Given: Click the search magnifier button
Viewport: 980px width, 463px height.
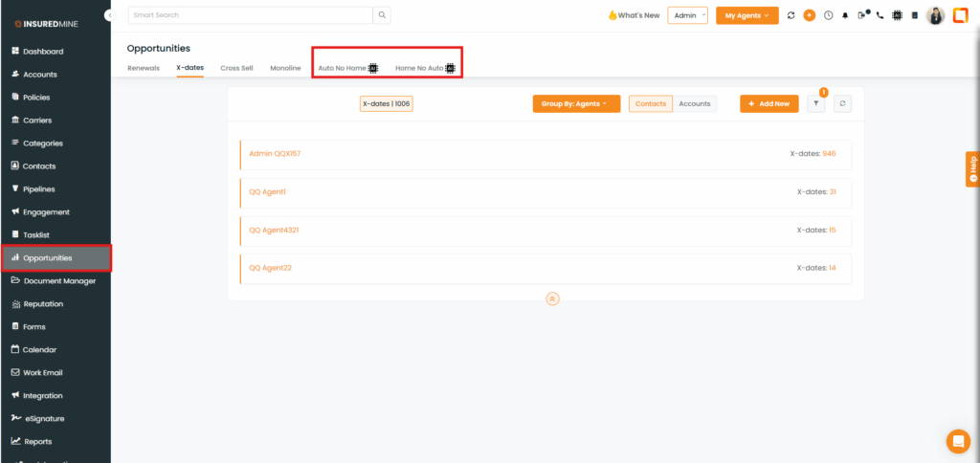Looking at the screenshot, I should click(x=382, y=15).
